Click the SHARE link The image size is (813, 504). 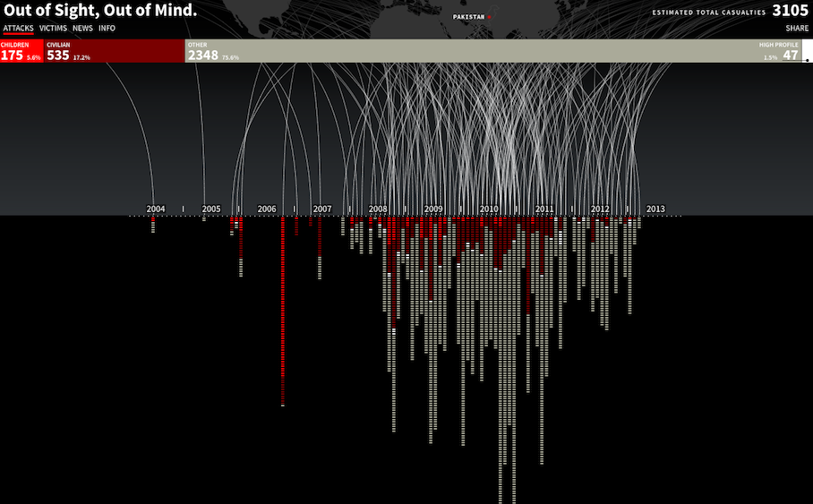[797, 28]
